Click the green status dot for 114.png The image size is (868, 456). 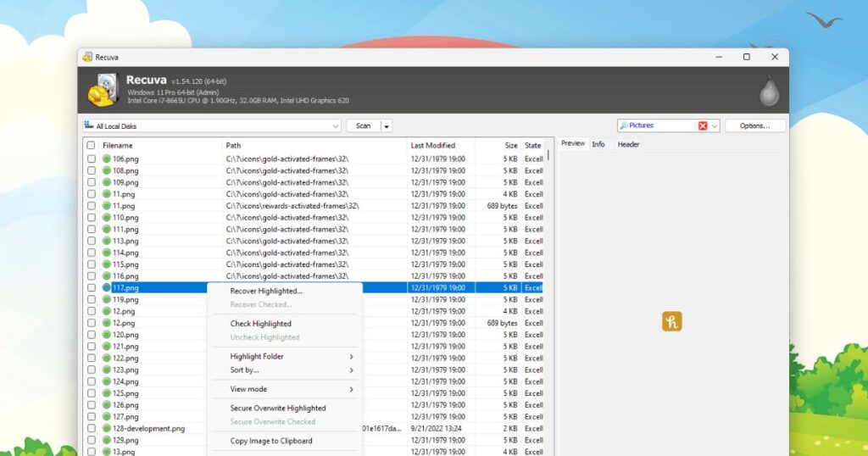[x=107, y=253]
